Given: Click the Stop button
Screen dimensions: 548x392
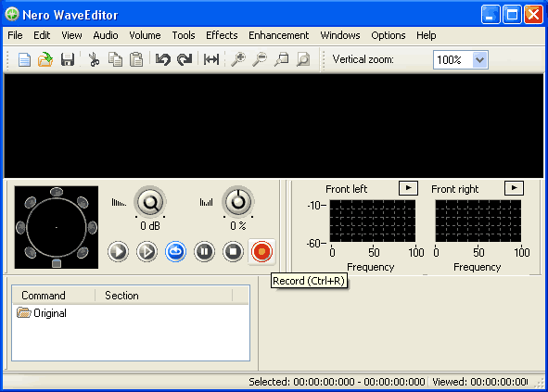Looking at the screenshot, I should 233,251.
